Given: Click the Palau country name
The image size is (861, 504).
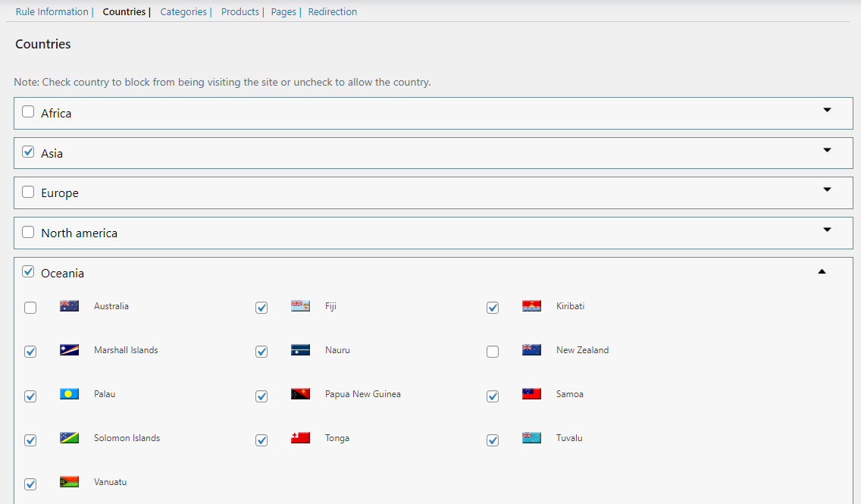Looking at the screenshot, I should [x=105, y=393].
